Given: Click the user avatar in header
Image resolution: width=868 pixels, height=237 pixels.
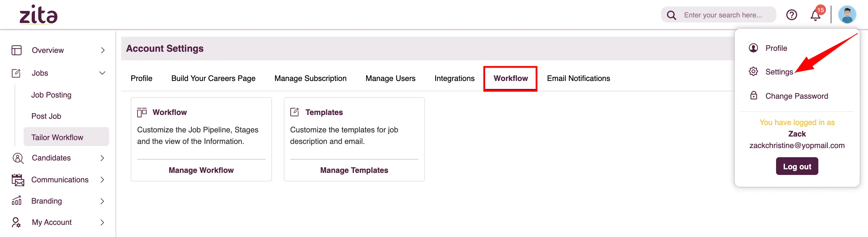Looking at the screenshot, I should point(847,14).
